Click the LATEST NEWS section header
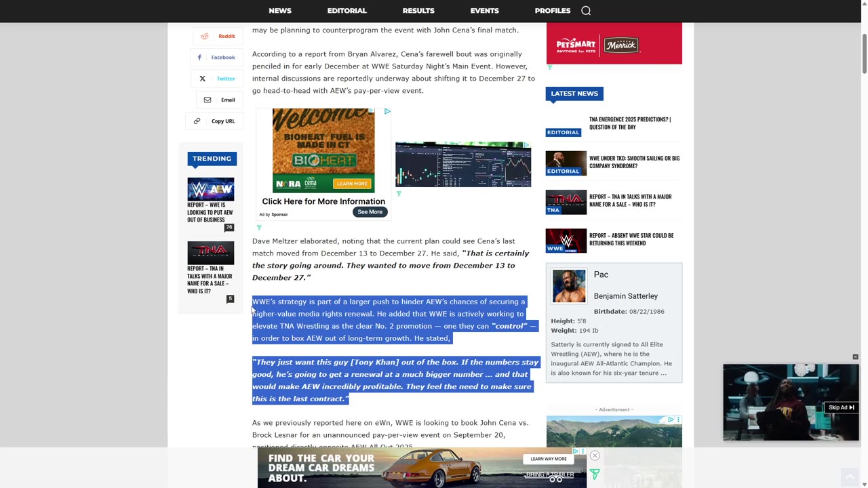The width and height of the screenshot is (868, 488). click(574, 94)
